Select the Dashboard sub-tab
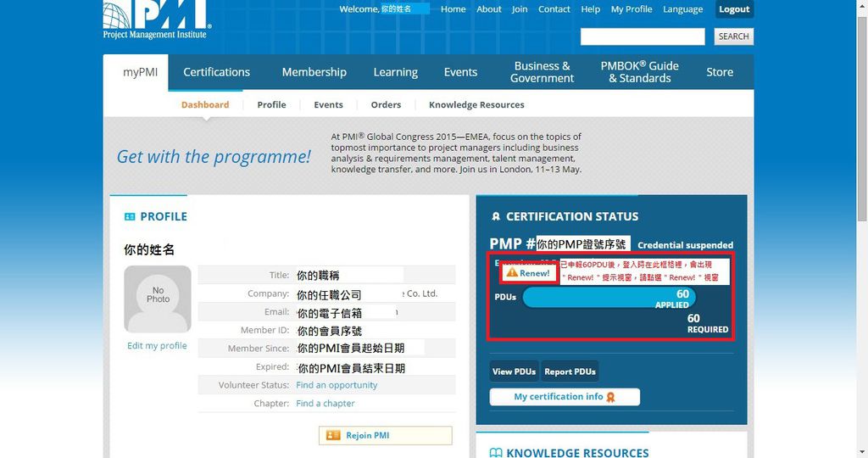 coord(205,104)
